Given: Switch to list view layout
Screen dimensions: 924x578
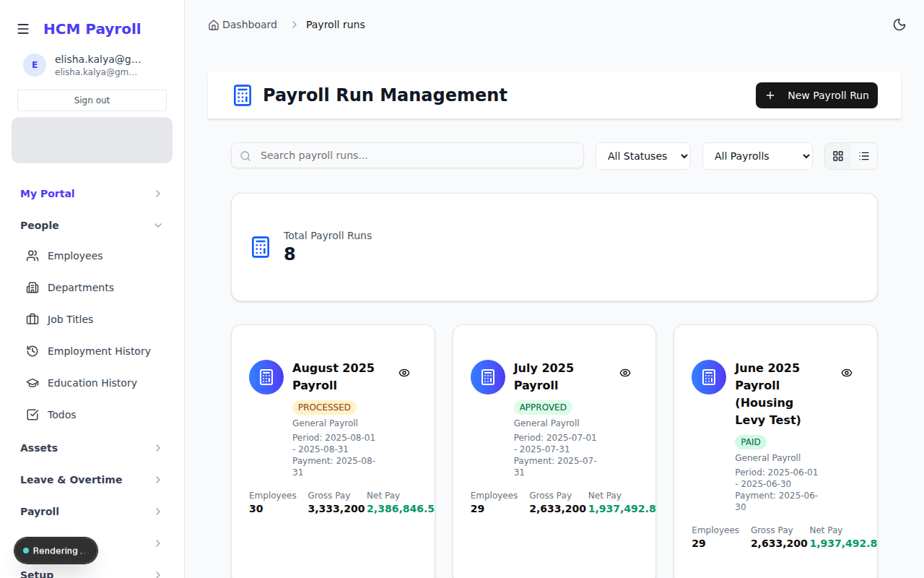Looking at the screenshot, I should [863, 156].
